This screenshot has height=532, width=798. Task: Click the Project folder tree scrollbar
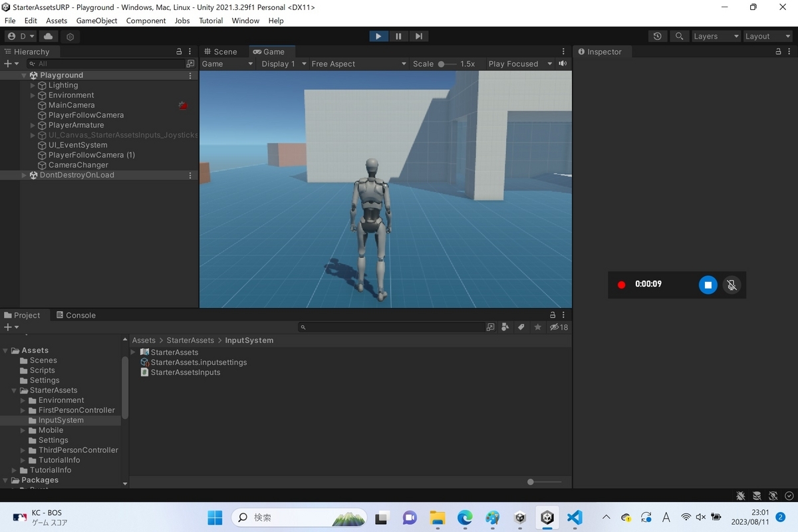tap(125, 388)
